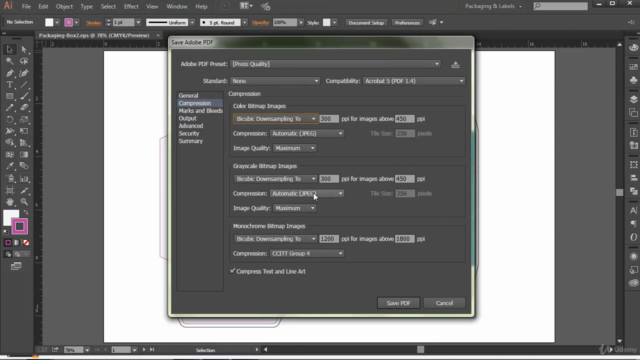Open the Symbols panel club icon

tap(633, 80)
